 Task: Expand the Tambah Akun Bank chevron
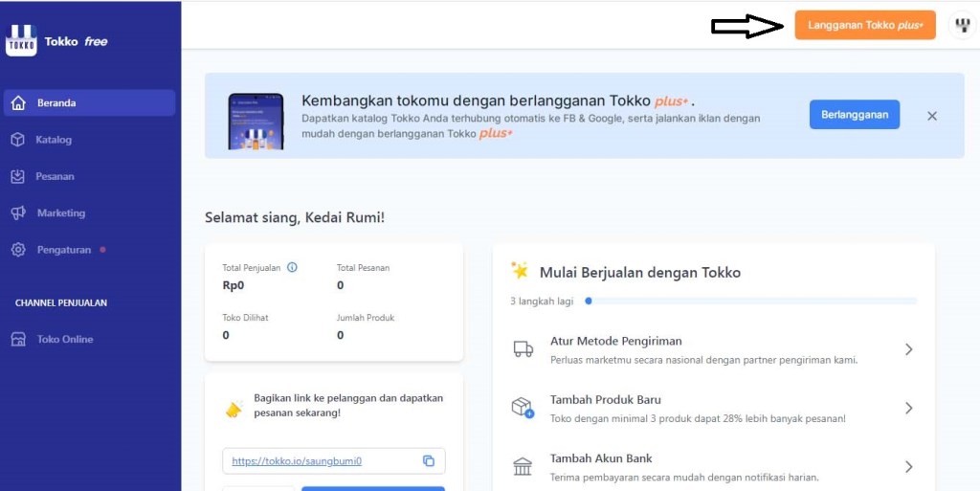tap(909, 467)
